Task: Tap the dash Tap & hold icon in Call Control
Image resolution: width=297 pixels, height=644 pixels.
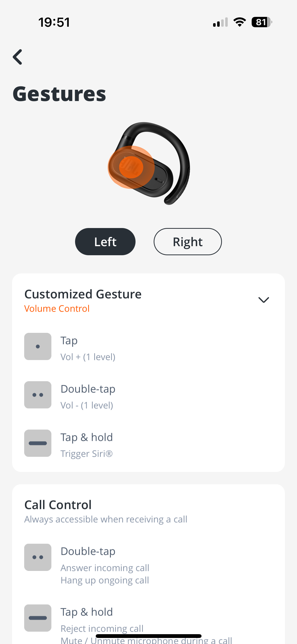Action: click(x=38, y=618)
